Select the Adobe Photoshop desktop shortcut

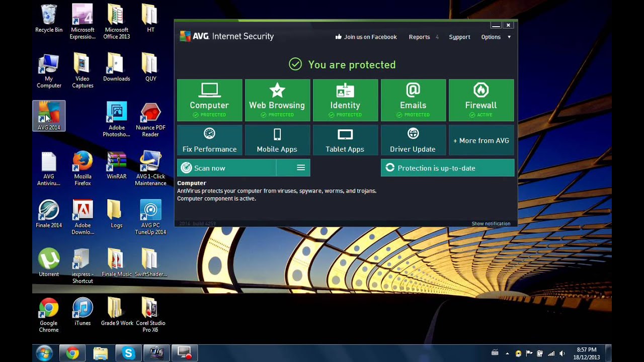click(116, 120)
